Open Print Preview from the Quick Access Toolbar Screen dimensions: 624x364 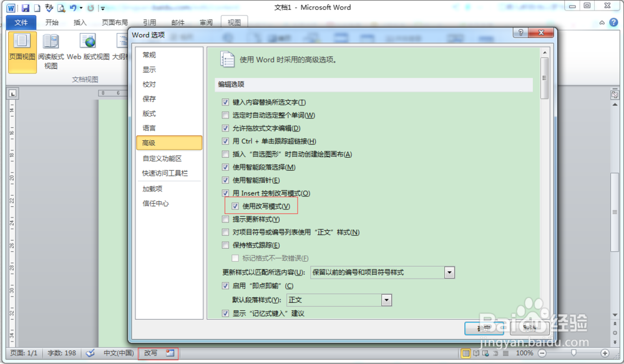tap(61, 8)
